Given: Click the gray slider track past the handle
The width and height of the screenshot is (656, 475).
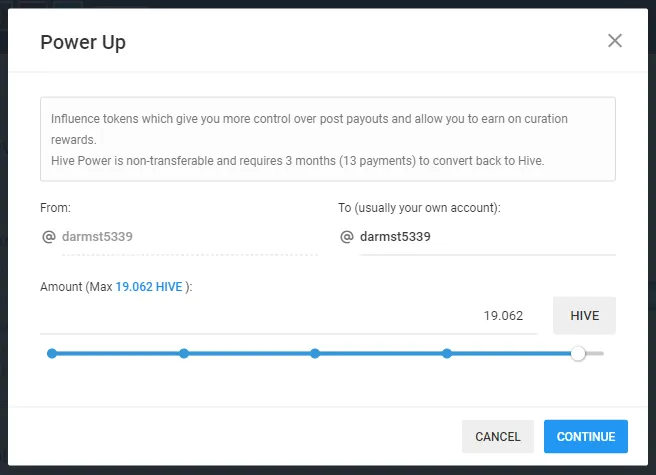Looking at the screenshot, I should click(596, 353).
